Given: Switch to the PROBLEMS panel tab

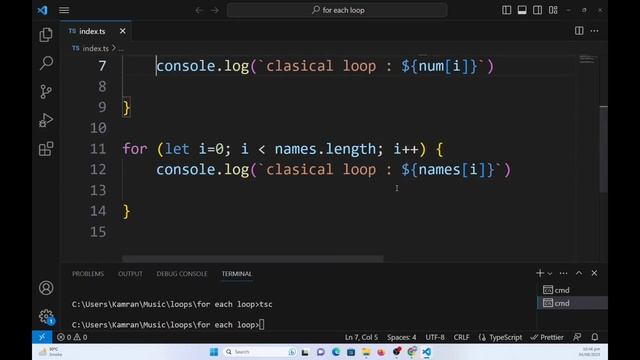Looking at the screenshot, I should click(88, 273).
